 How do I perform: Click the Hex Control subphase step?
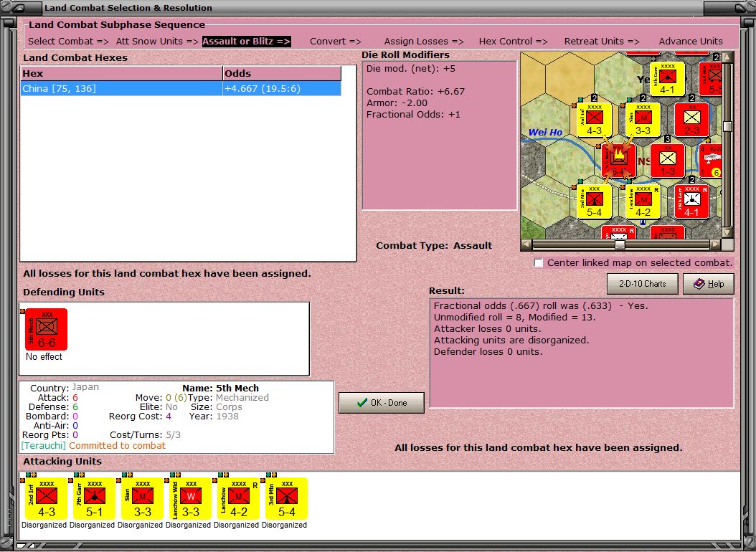click(513, 42)
